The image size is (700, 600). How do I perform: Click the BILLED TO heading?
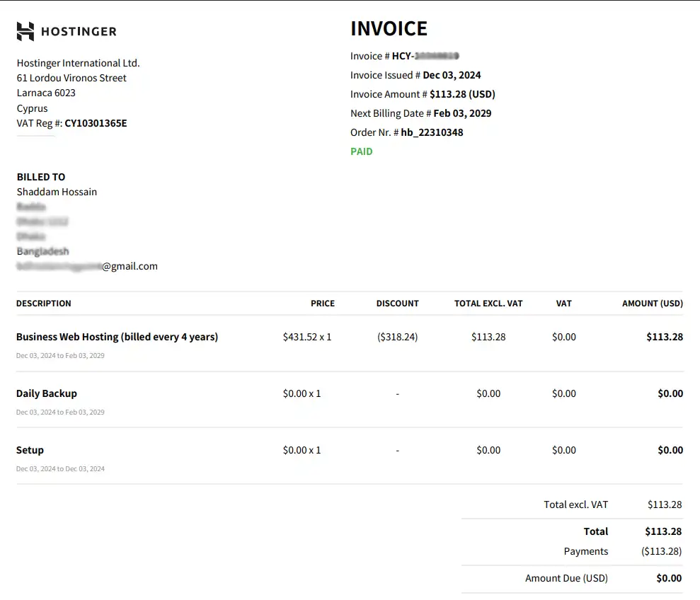(41, 177)
